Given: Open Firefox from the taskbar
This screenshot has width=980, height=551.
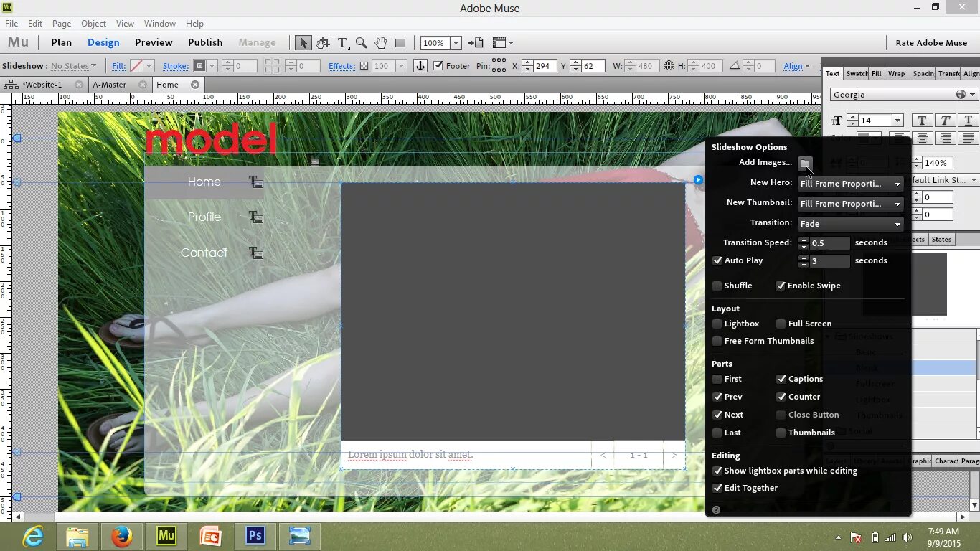Looking at the screenshot, I should pyautogui.click(x=122, y=536).
